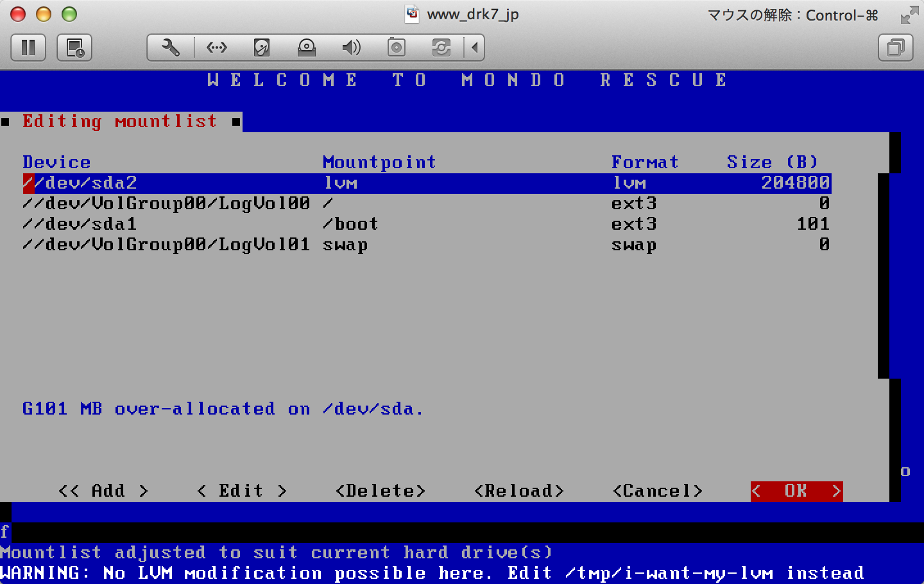Click the network adapter icon
924x584 pixels.
pos(216,47)
